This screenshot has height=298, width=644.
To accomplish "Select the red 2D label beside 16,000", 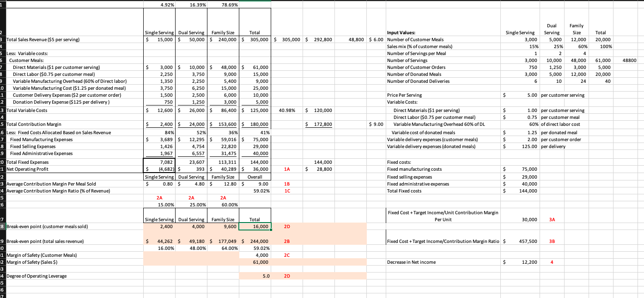I will [286, 227].
